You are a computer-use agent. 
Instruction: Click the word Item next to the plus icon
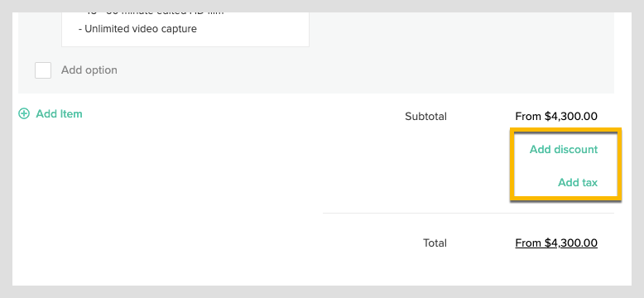(x=71, y=113)
